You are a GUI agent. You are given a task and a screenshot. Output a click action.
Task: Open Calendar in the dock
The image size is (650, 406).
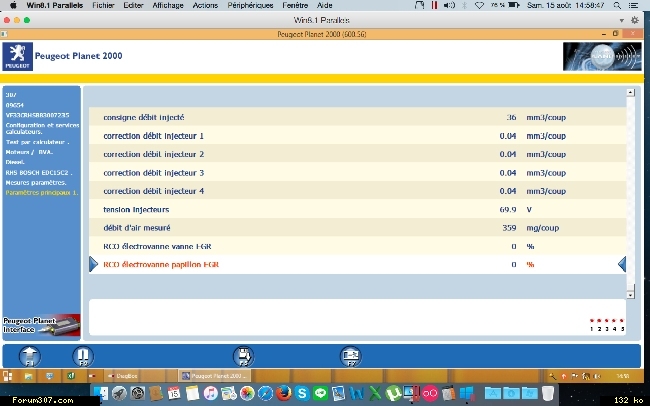(174, 393)
